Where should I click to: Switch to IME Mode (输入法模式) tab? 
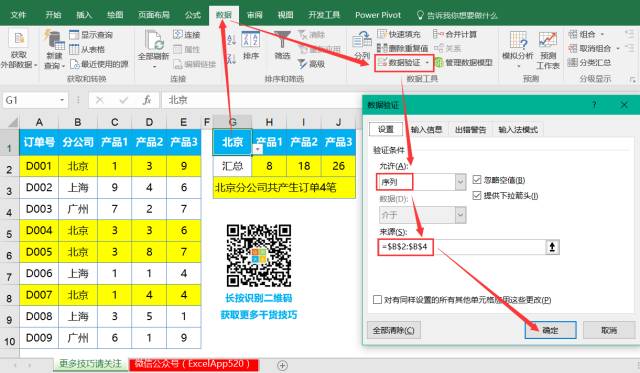(x=518, y=129)
